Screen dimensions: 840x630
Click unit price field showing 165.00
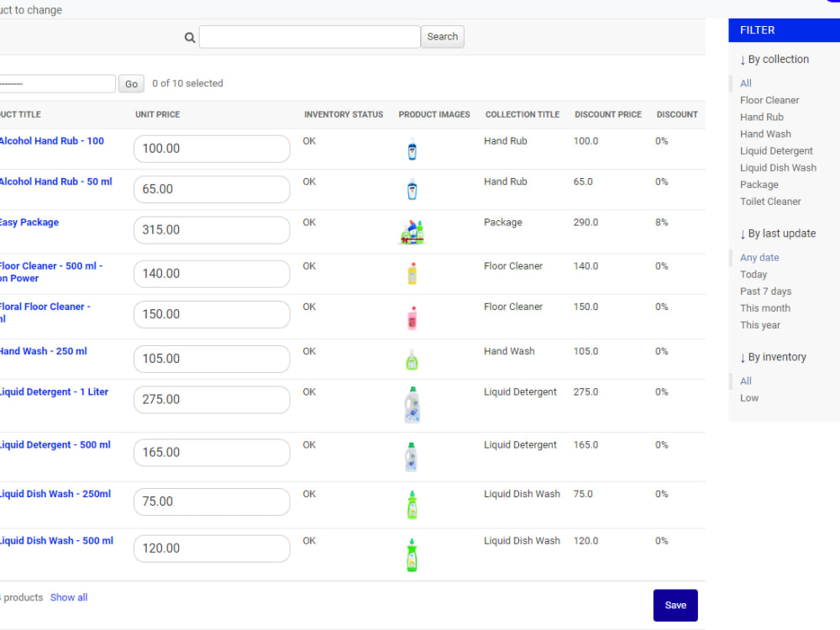(212, 453)
